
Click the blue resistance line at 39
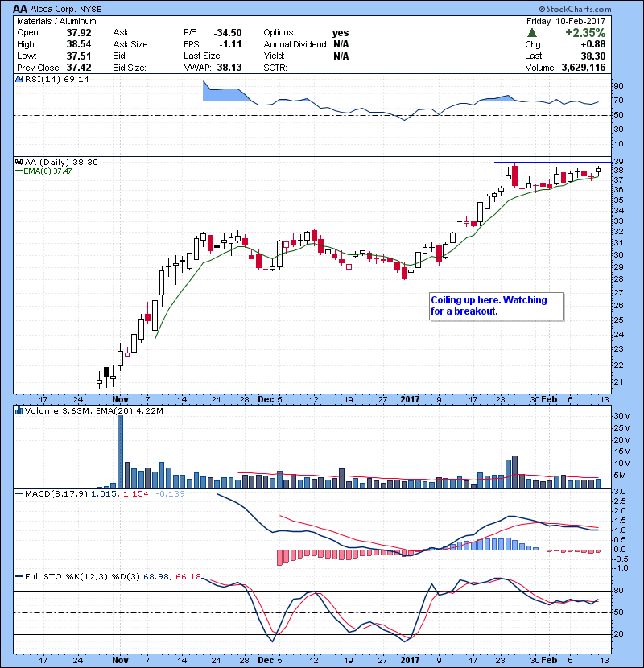553,163
